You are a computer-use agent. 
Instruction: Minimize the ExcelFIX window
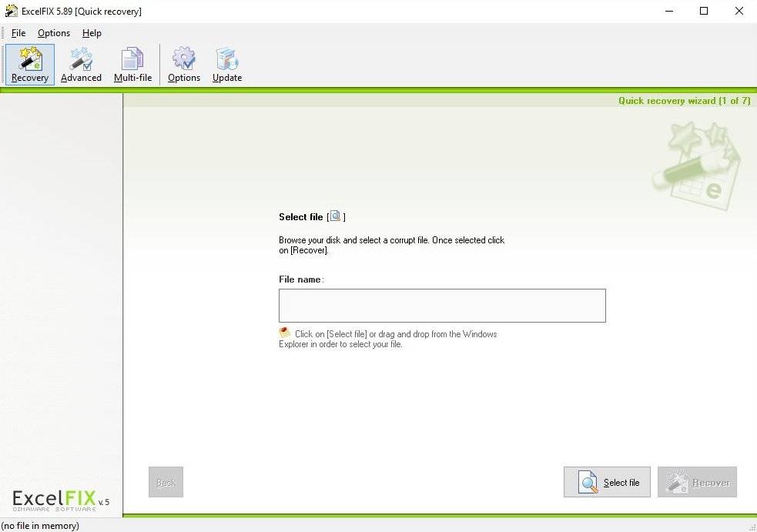tap(669, 11)
